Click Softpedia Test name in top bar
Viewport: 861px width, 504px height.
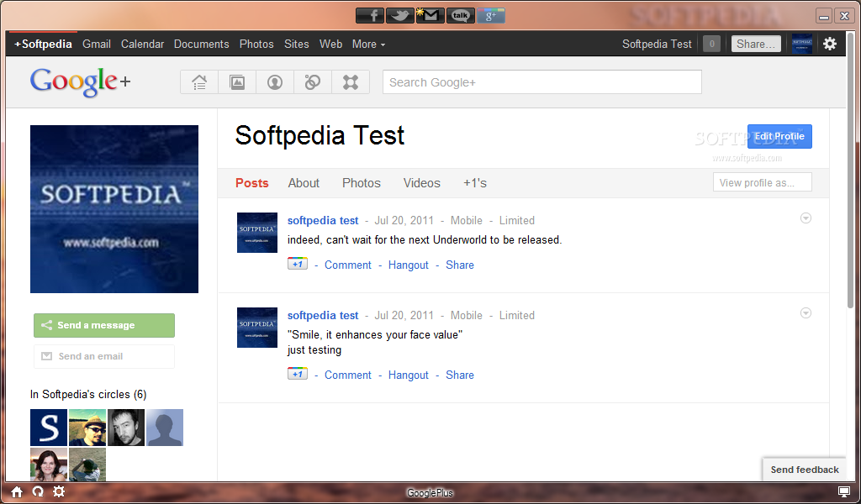pyautogui.click(x=657, y=44)
